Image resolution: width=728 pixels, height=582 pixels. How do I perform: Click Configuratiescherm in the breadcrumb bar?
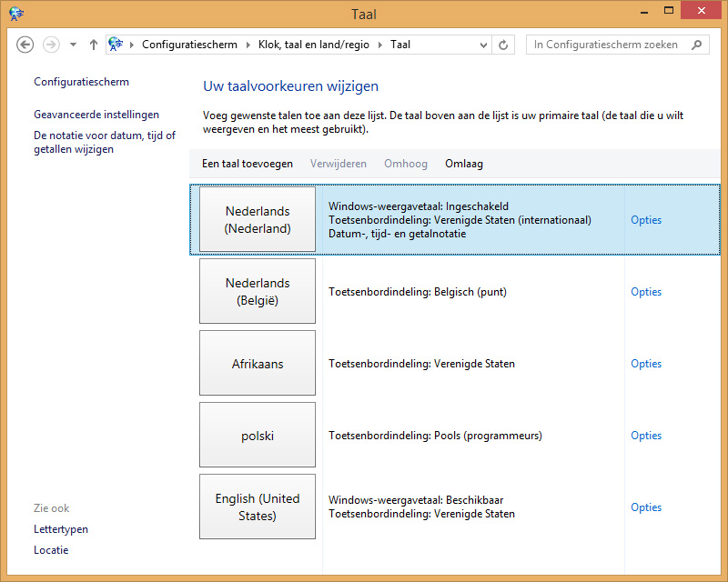coord(189,45)
